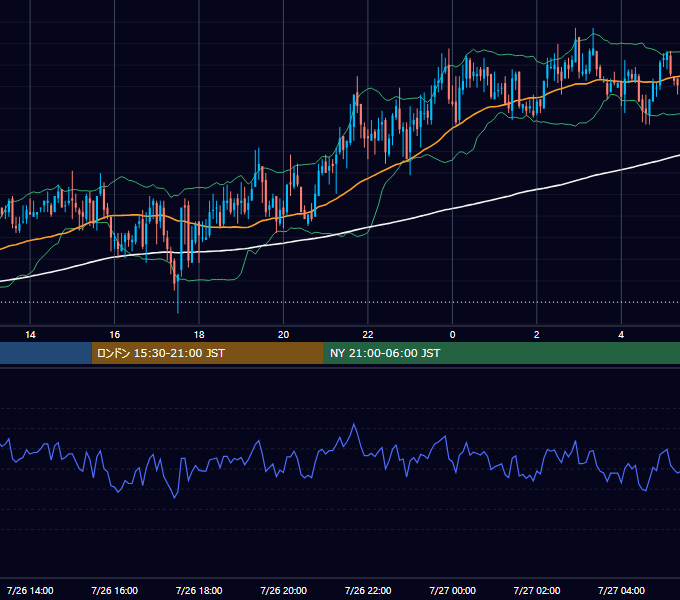
Task: Click the 20 hour axis label
Action: [x=283, y=335]
